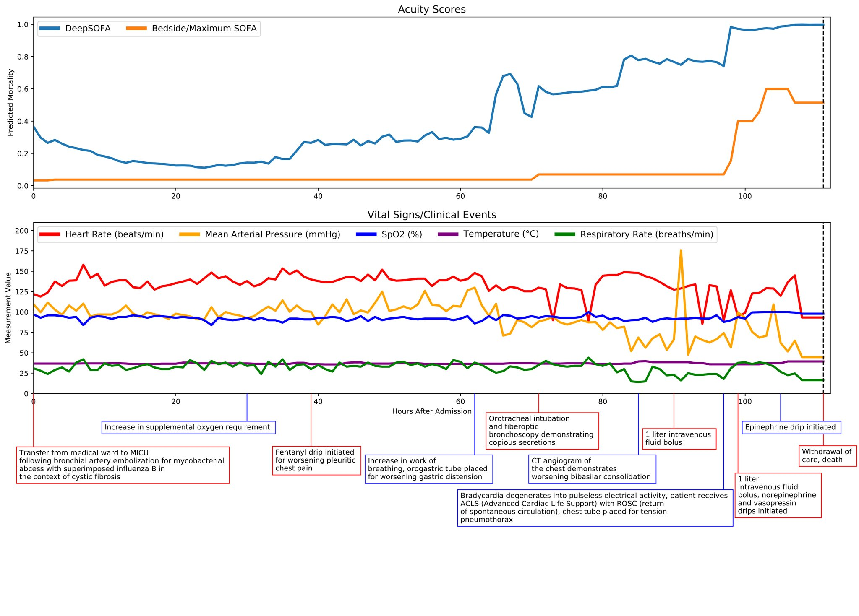Click the norepinephrine and vasopressin annotation
Viewport: 859px width, 616px height.
pyautogui.click(x=777, y=495)
